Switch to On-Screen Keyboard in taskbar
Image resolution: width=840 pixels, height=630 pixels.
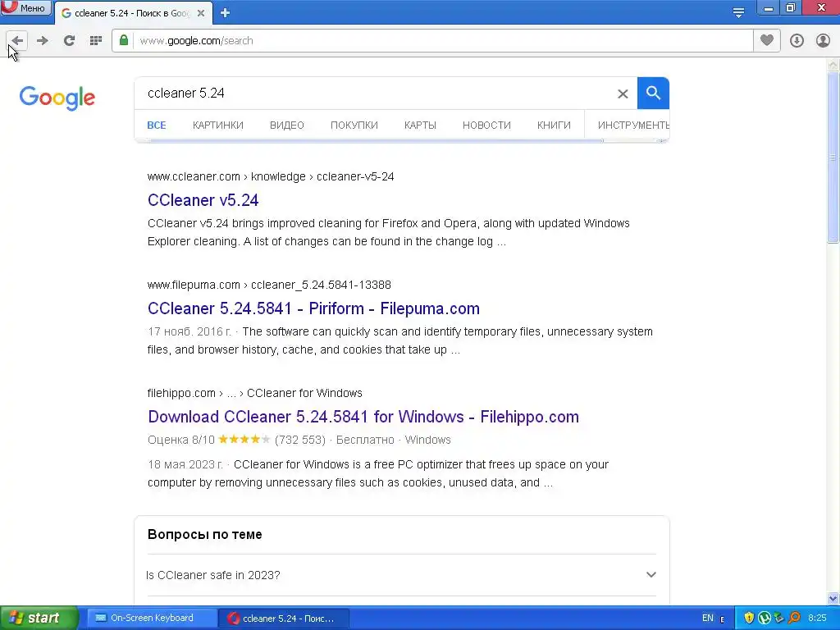point(152,619)
